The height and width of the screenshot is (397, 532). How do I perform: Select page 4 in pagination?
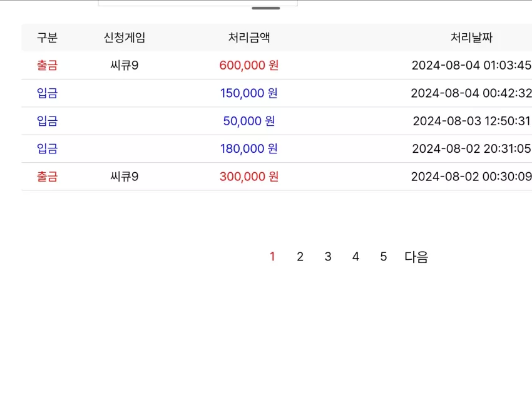pyautogui.click(x=356, y=257)
